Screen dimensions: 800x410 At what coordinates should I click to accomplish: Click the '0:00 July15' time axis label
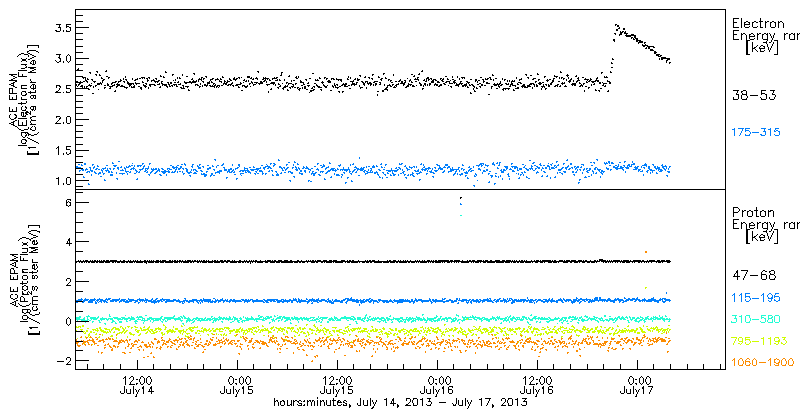pos(237,386)
